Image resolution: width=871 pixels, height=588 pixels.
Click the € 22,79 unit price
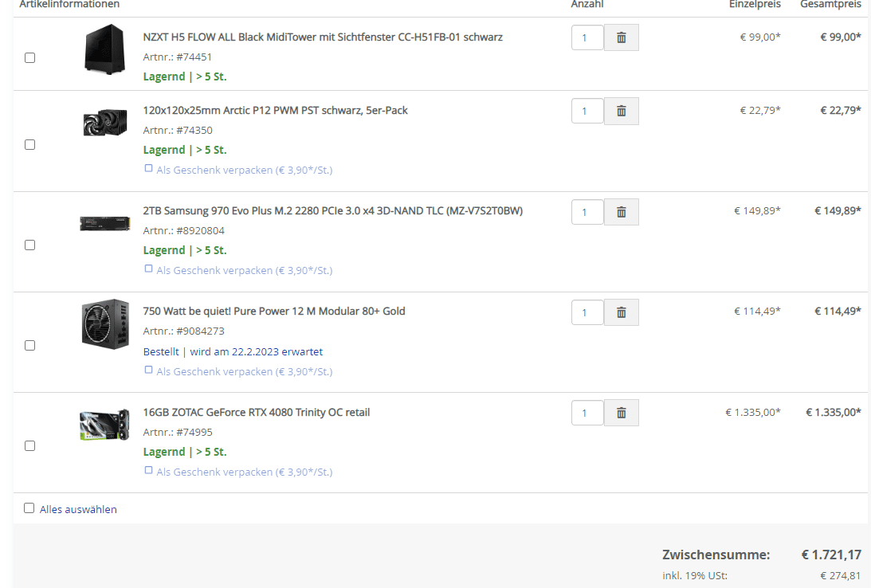click(760, 111)
